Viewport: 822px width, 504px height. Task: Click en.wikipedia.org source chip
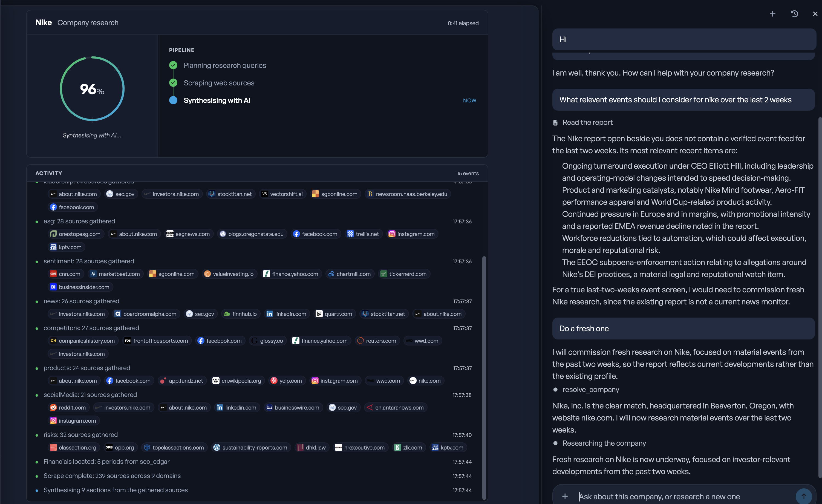[x=237, y=381]
